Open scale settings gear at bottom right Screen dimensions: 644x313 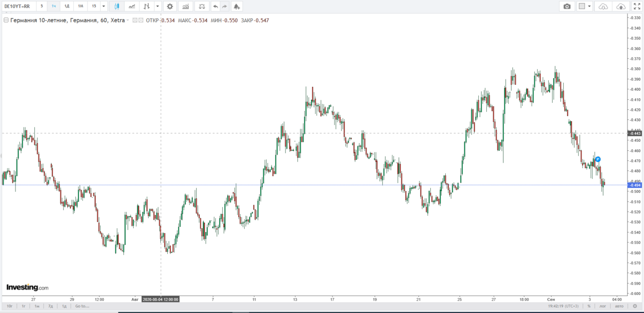click(x=635, y=306)
